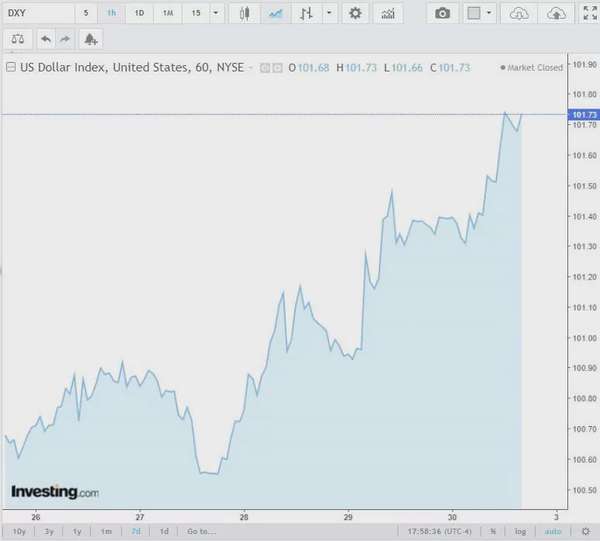
Task: Open the layout square dropdown arrow
Action: pos(489,13)
